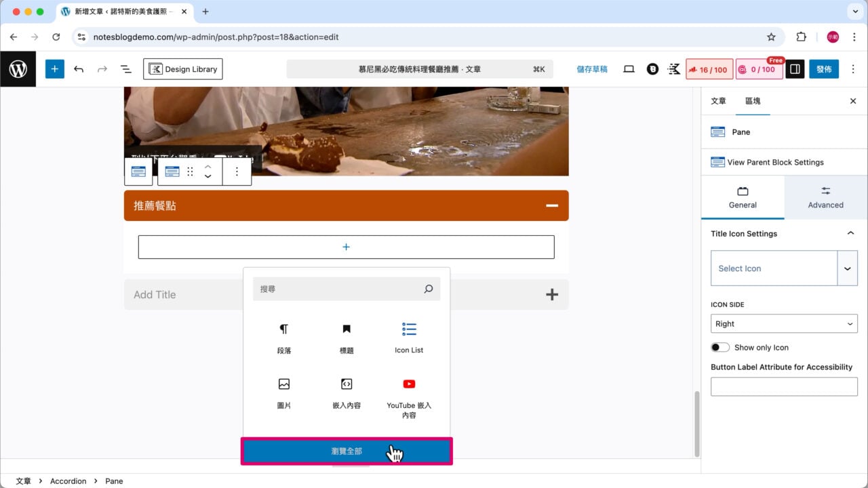The height and width of the screenshot is (488, 868).
Task: Enable the Show only Icon toggle
Action: 719,347
